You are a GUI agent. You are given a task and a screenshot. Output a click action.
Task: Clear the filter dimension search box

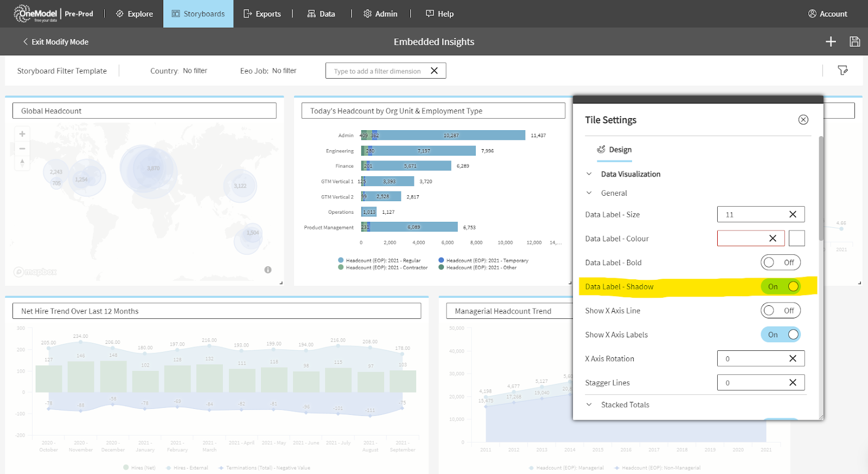[x=434, y=71]
